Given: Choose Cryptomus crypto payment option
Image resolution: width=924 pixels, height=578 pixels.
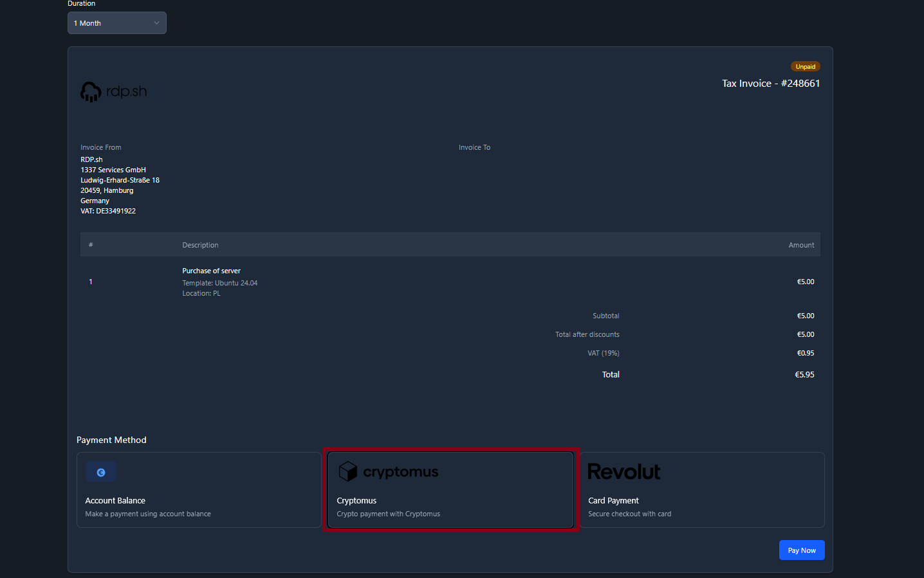Looking at the screenshot, I should 450,490.
